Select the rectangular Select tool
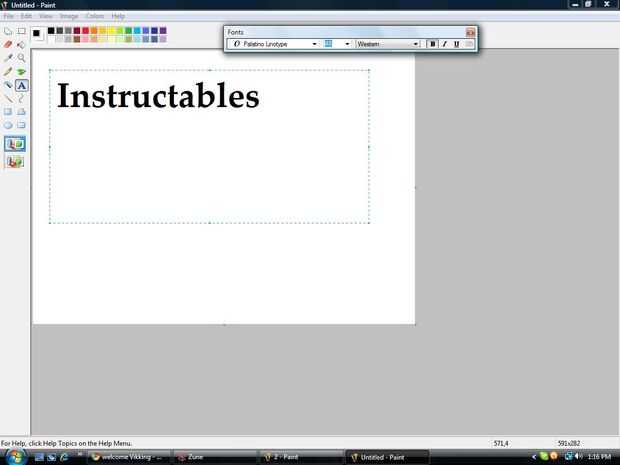 tap(21, 31)
